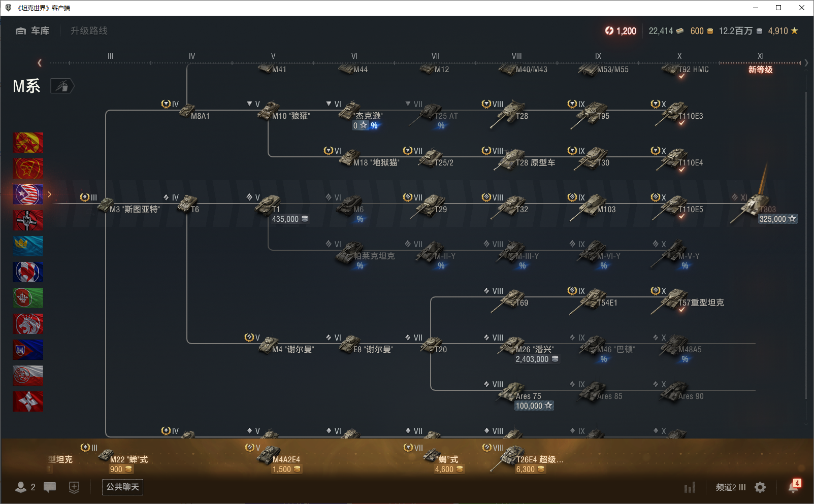Viewport: 814px width, 504px height.
Task: Click the 4,910 star free experience balance
Action: [783, 31]
